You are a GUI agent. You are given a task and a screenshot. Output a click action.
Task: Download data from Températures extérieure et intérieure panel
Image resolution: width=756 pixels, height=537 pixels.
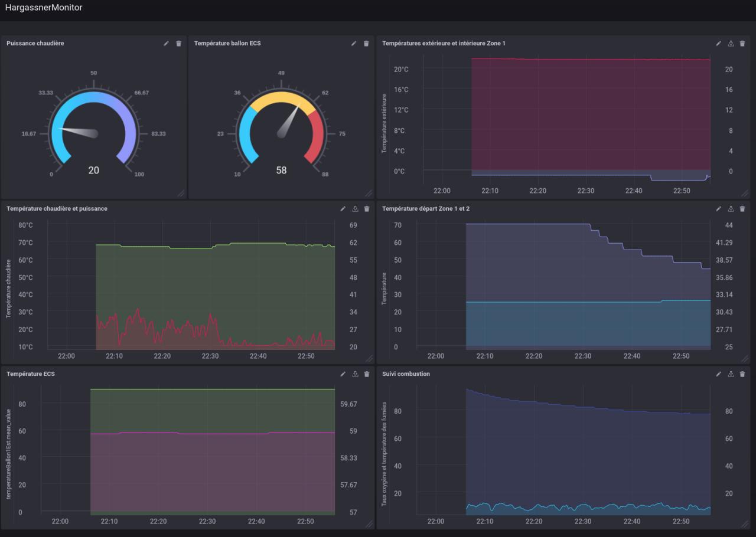pos(731,43)
